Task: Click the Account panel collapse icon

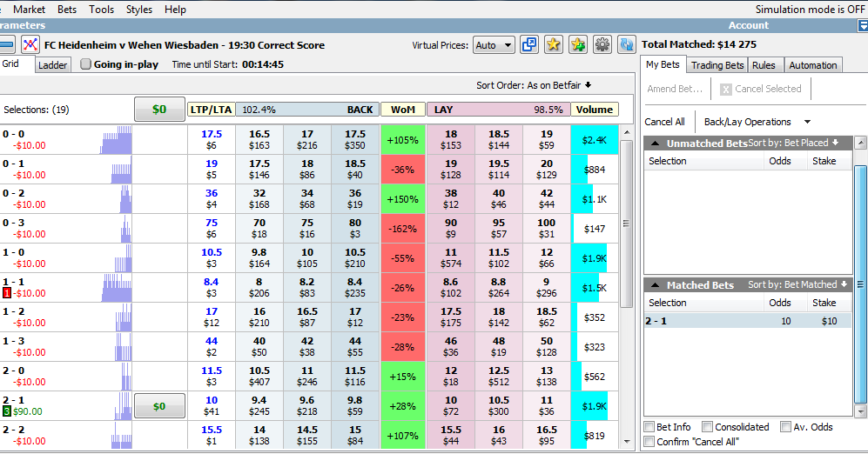Action: click(x=863, y=25)
